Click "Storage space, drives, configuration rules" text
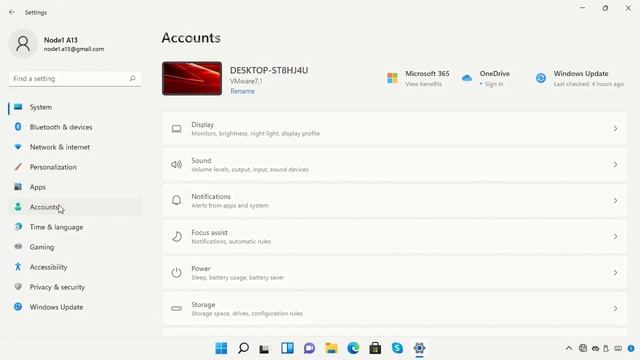 pyautogui.click(x=247, y=313)
